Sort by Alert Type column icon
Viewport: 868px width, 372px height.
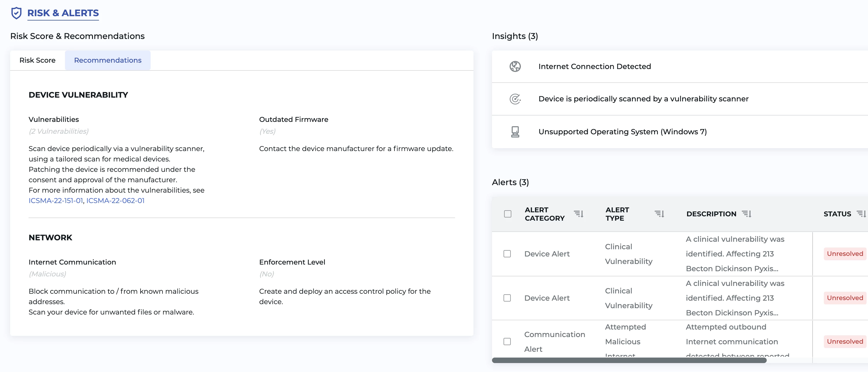(659, 214)
